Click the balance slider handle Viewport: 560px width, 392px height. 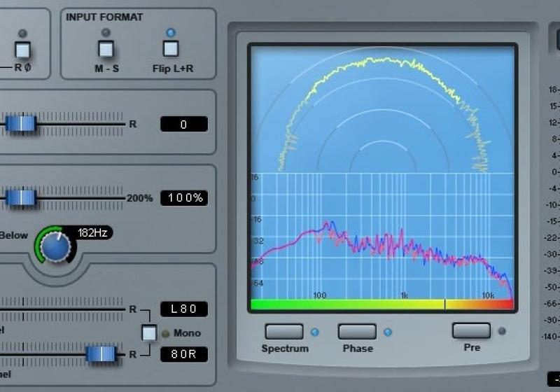coord(21,124)
